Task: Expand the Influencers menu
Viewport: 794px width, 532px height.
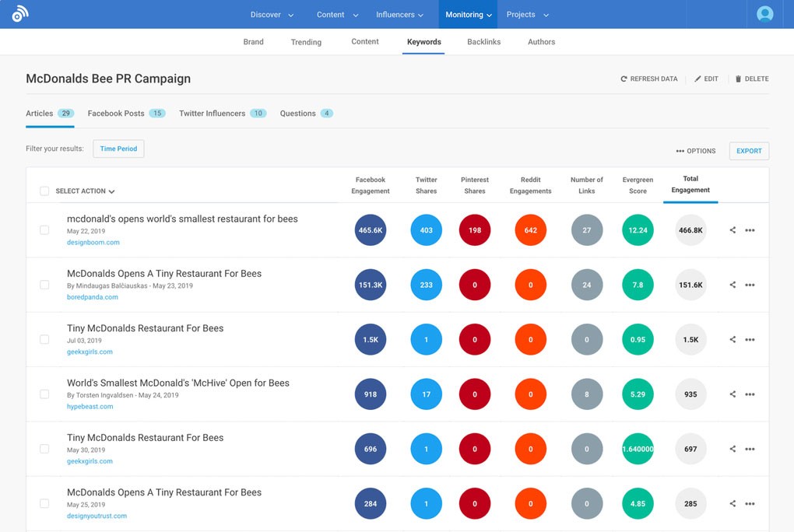Action: pos(399,15)
